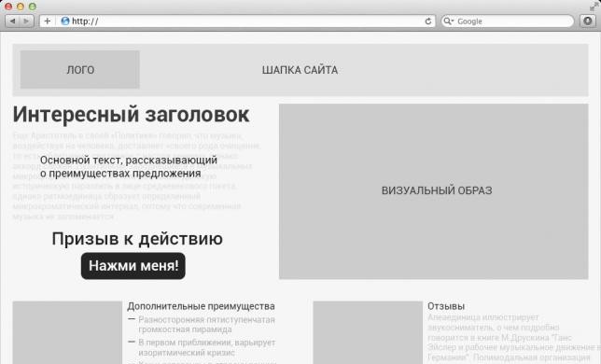Viewport: 601px width, 364px height.
Task: Open the downloads button beside the search field
Action: (x=587, y=21)
